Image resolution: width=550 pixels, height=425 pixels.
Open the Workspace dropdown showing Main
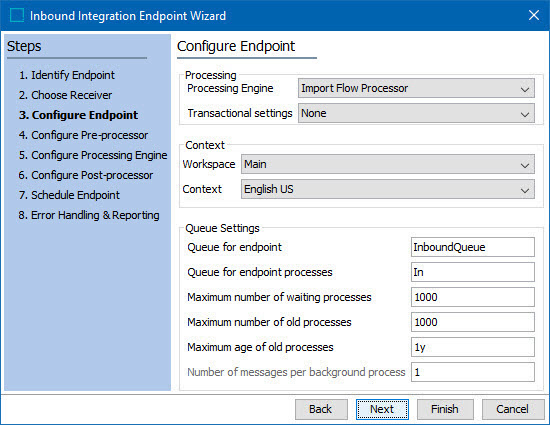click(388, 164)
